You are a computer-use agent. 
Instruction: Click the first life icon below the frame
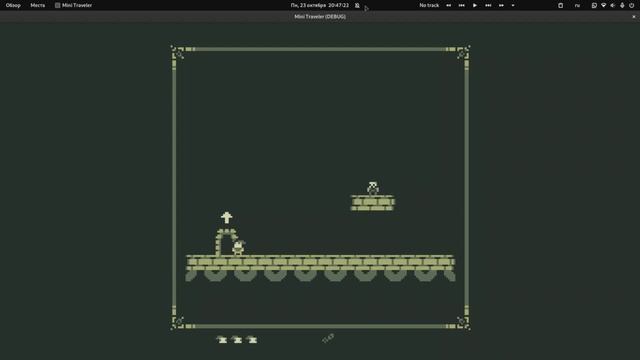(x=222, y=339)
